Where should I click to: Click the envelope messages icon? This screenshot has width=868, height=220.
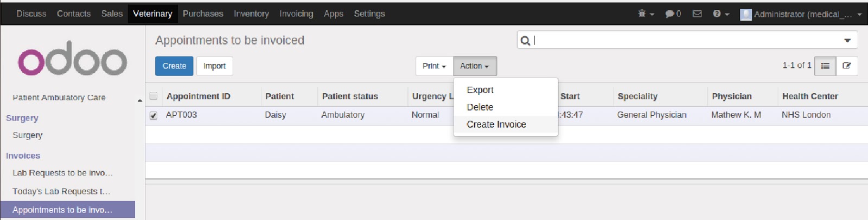click(697, 14)
